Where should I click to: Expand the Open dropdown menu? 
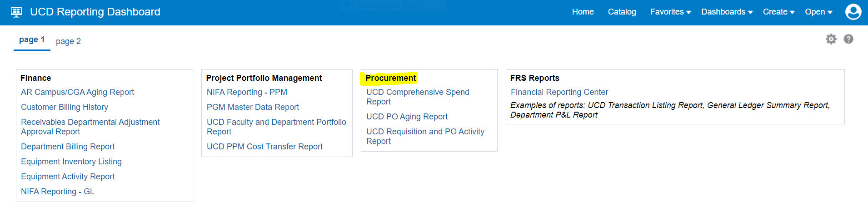818,12
